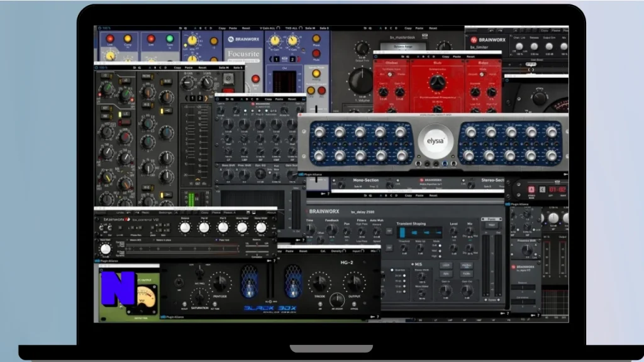Click channel 1 button in Focusrite console

click(x=277, y=60)
